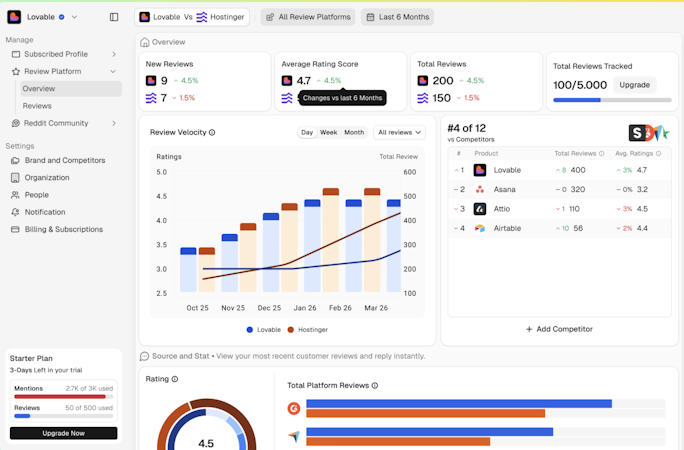
Task: Click the Organization building icon
Action: click(x=15, y=177)
